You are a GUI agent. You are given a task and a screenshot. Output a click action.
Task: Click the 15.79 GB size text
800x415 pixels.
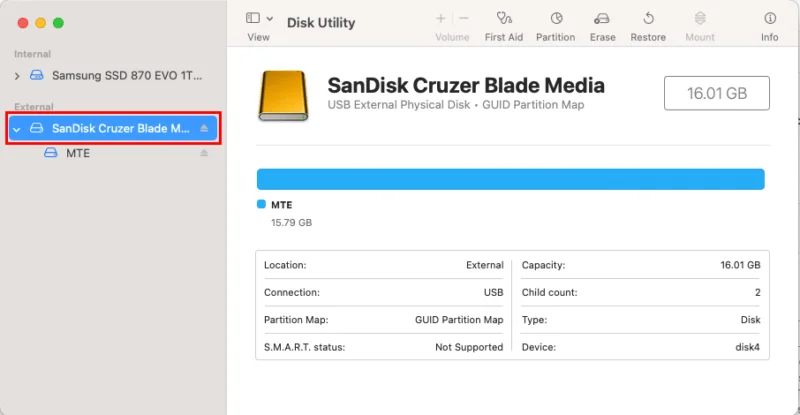pyautogui.click(x=291, y=223)
